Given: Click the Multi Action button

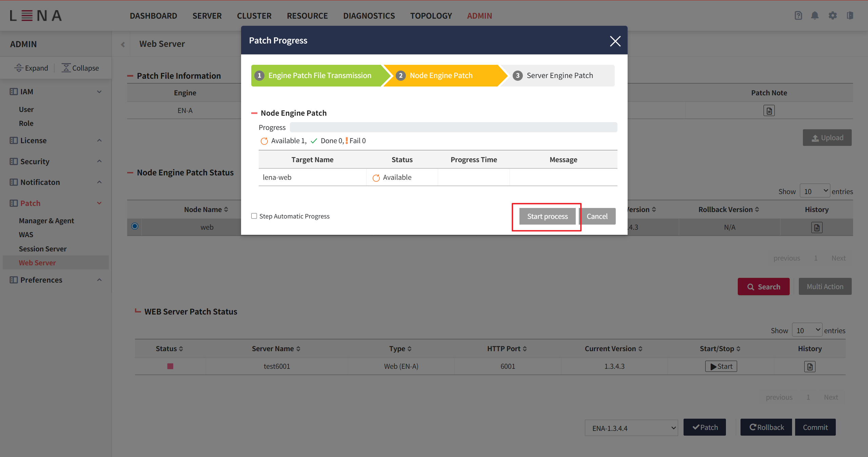Looking at the screenshot, I should [825, 287].
